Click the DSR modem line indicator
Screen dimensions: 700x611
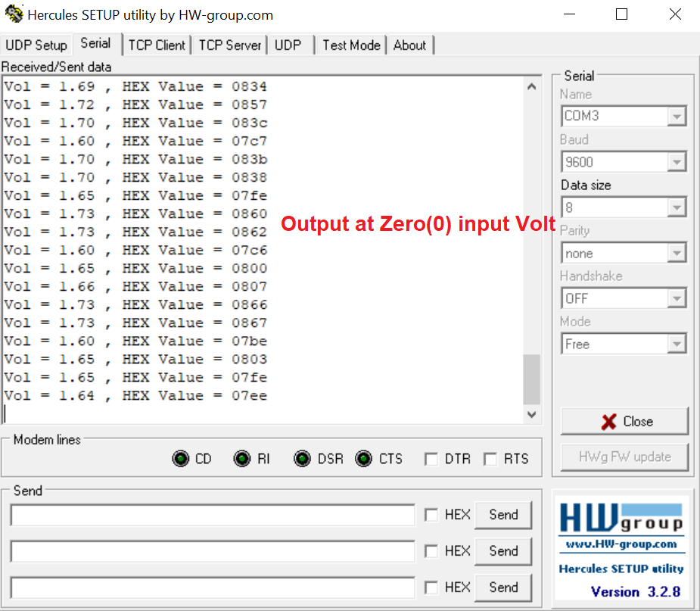point(302,459)
